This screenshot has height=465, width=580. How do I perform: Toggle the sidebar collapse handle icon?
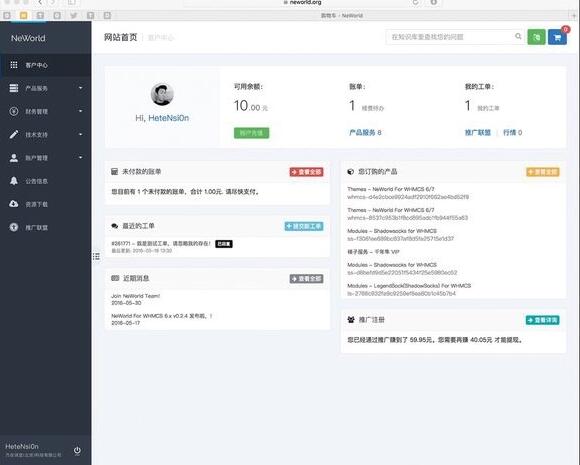point(96,256)
